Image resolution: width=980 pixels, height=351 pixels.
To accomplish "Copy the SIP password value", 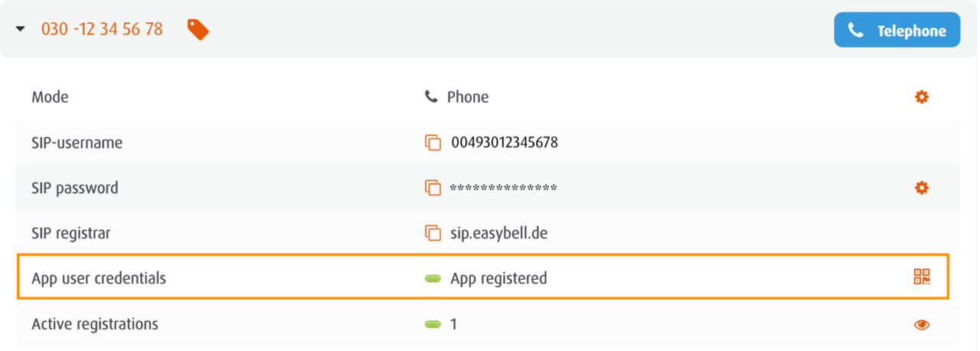I will [433, 187].
